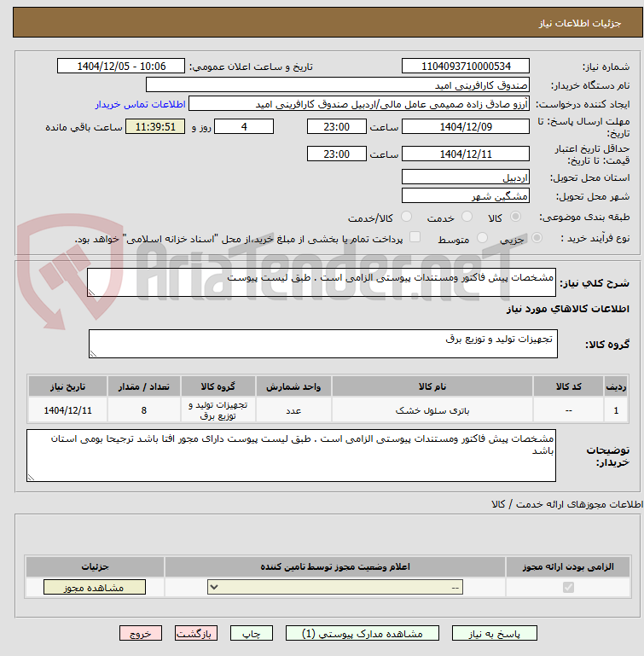Viewport: 644px width, 656px height.
Task: Click the خروج exit button
Action: pyautogui.click(x=141, y=634)
